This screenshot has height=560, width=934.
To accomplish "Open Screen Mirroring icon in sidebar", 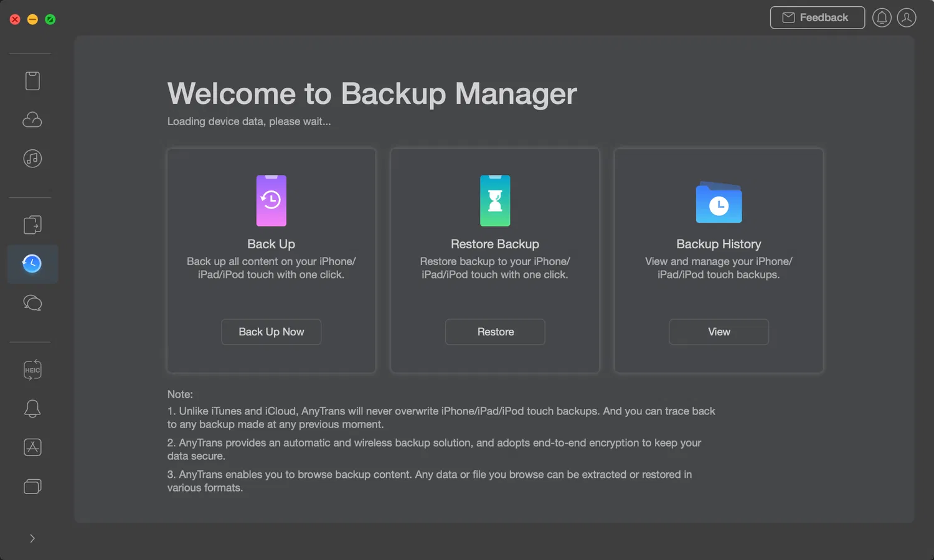I will 32,486.
